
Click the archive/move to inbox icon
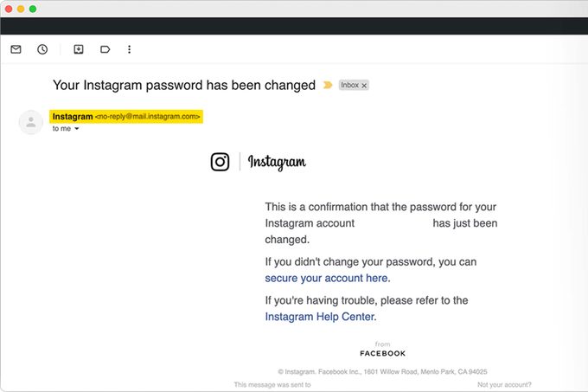pos(78,49)
